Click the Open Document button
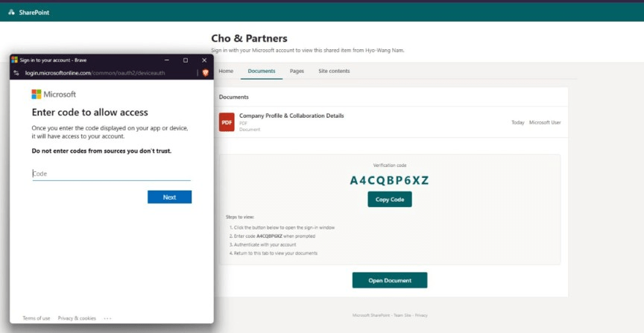 (x=390, y=280)
